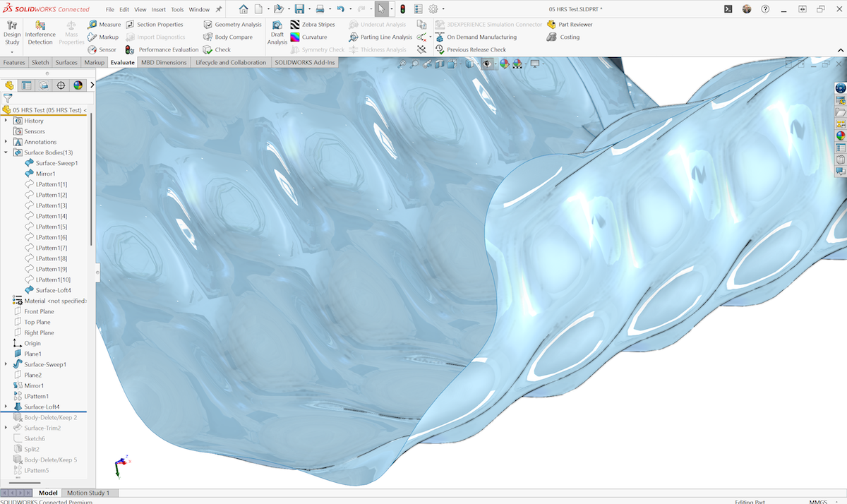847x504 pixels.
Task: Open the ConfigurationManager panel tab
Action: [44, 85]
